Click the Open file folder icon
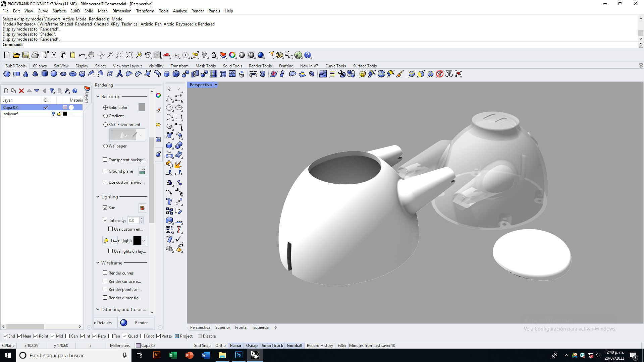Viewport: 644px width, 362px height. click(16, 55)
